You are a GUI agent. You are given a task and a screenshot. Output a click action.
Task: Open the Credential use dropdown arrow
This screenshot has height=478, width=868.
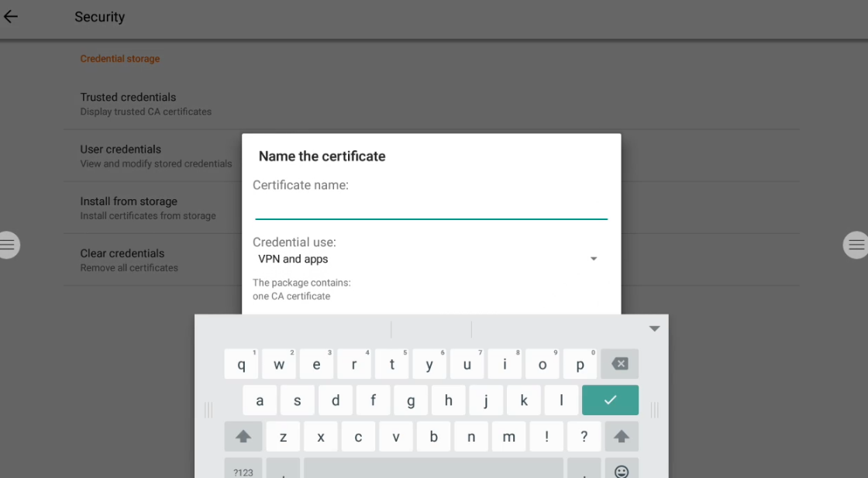pyautogui.click(x=594, y=259)
